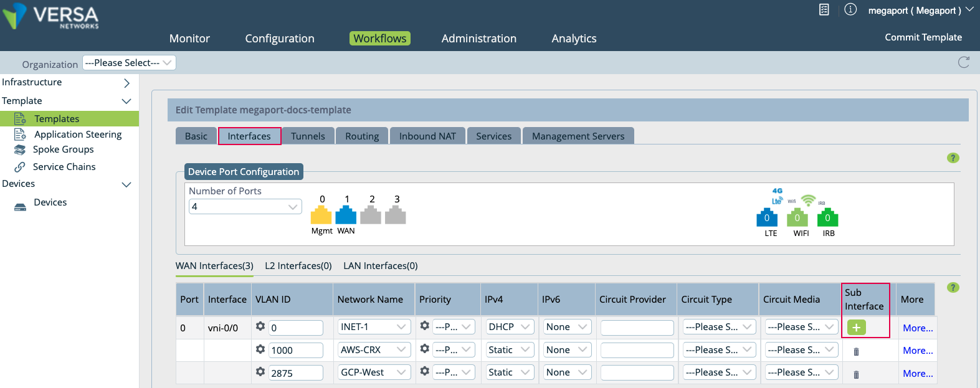Click More link for GCP-West row

click(x=918, y=374)
